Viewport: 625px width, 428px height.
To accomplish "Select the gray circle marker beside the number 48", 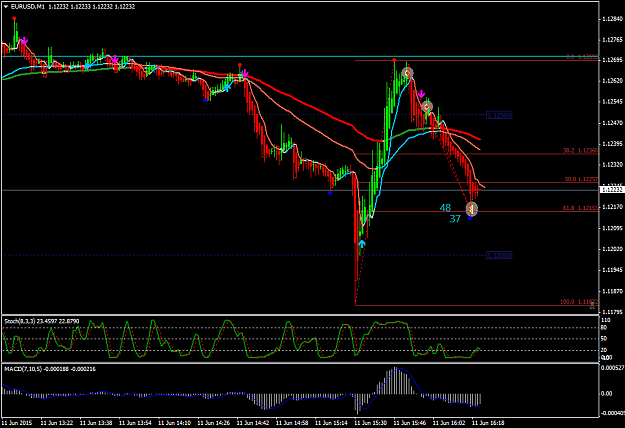I will 472,208.
